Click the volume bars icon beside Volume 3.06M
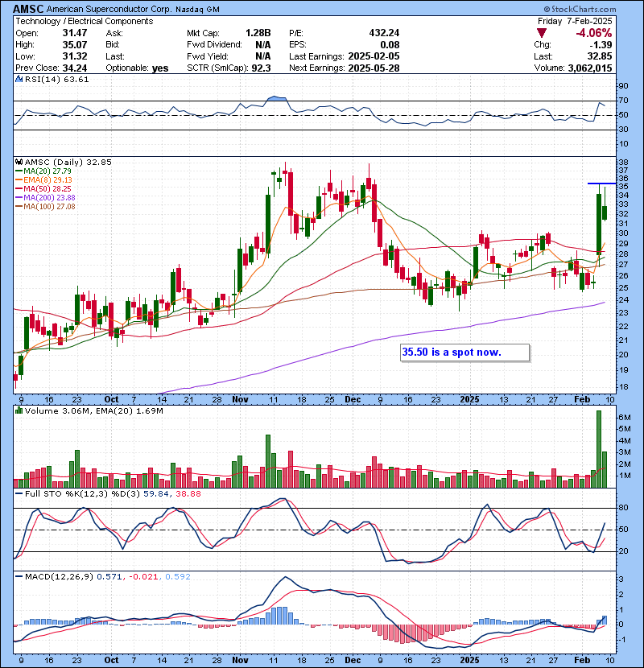The height and width of the screenshot is (668, 644). (19, 410)
